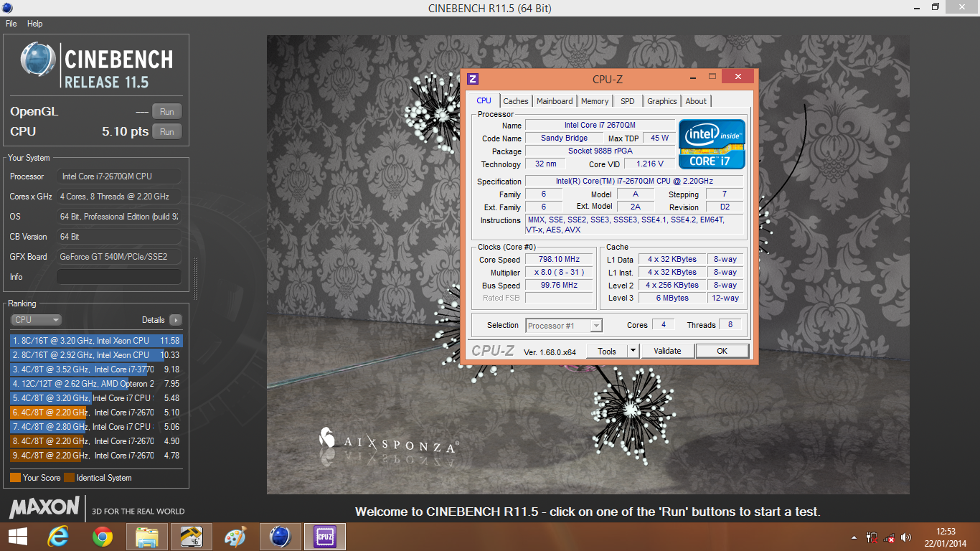Click the GFX Board GeForce GT 540M field

coord(119,257)
